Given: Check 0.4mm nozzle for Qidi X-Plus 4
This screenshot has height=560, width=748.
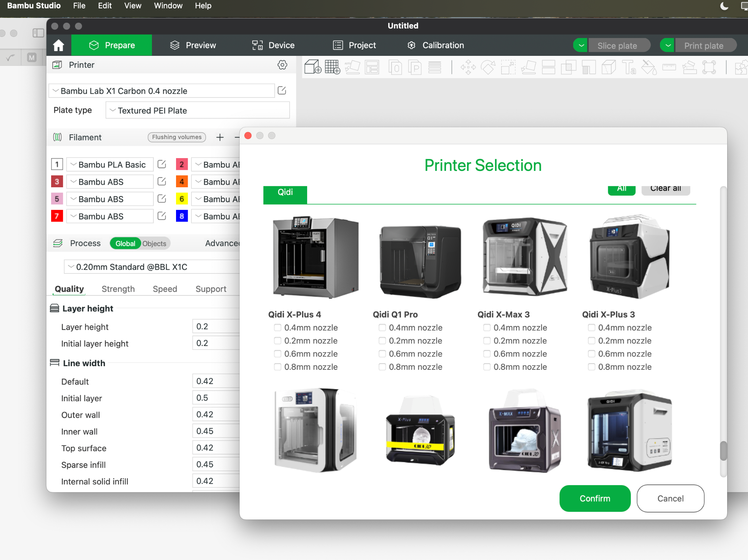Looking at the screenshot, I should click(x=278, y=327).
